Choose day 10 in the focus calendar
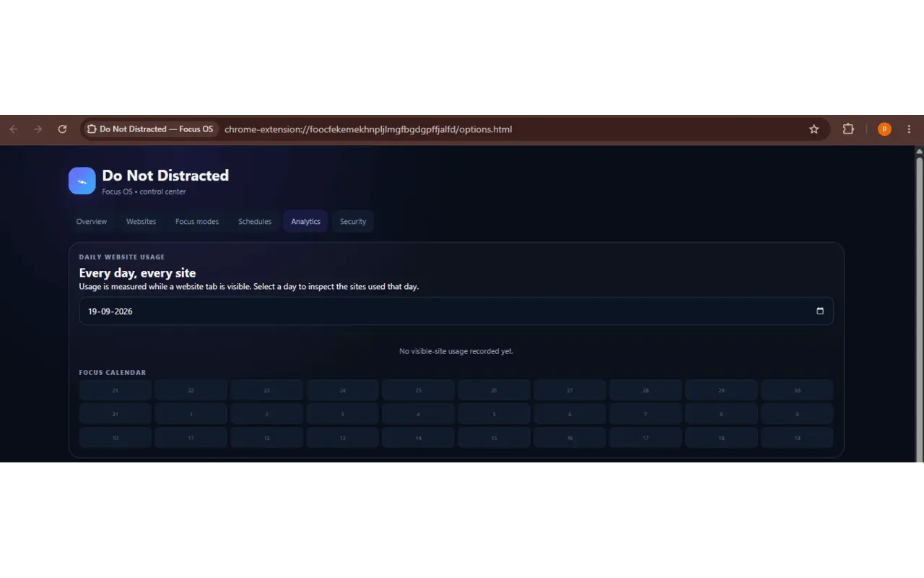Image resolution: width=924 pixels, height=578 pixels. point(115,438)
